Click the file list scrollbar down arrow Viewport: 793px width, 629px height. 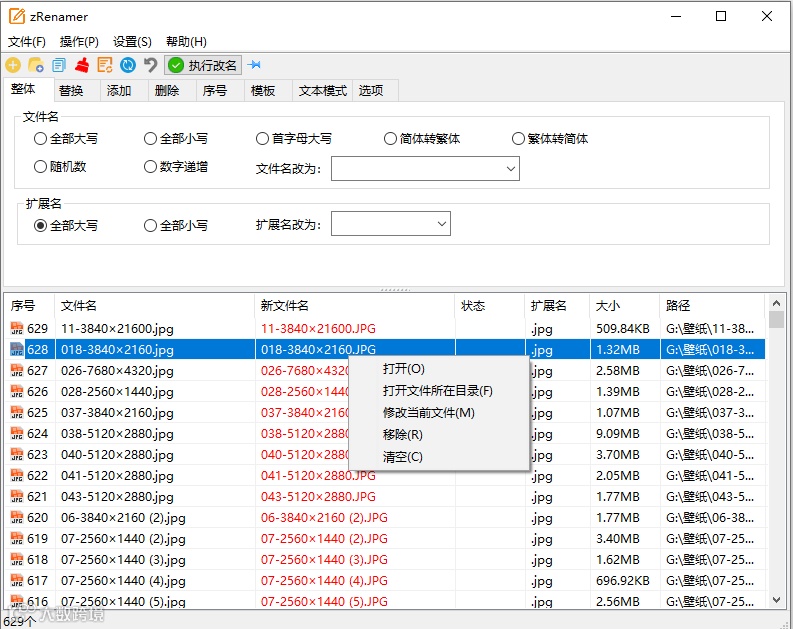click(x=776, y=600)
